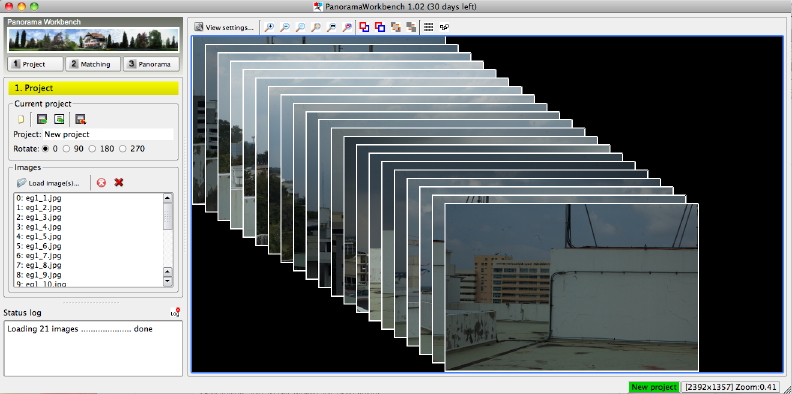Image resolution: width=792 pixels, height=394 pixels.
Task: Open the status log file icon
Action: pos(175,313)
